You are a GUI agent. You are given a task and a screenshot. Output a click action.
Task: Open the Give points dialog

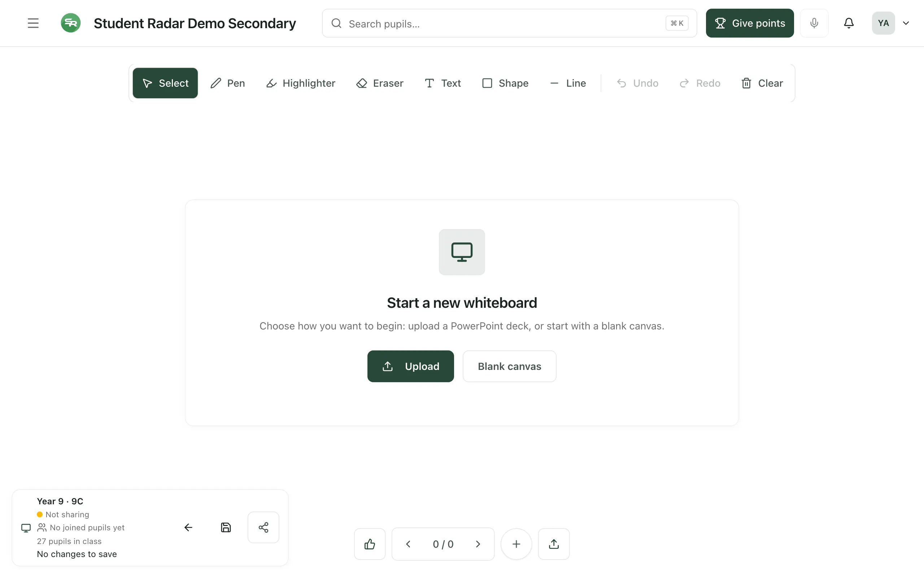[x=750, y=23]
